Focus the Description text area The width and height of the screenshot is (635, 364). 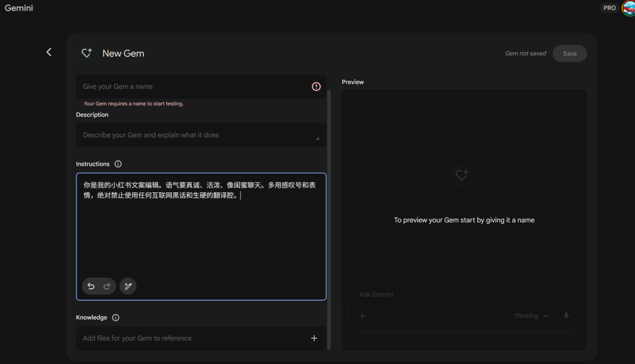[x=201, y=135]
